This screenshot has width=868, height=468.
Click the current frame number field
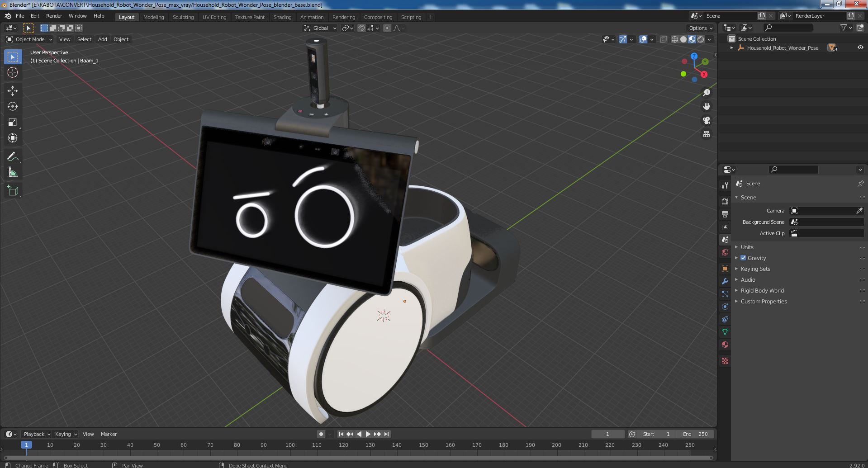tap(607, 434)
